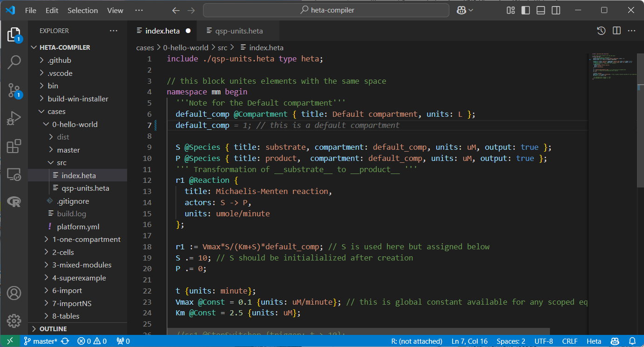Expand the dist folder
The width and height of the screenshot is (644, 347).
[x=77, y=137]
